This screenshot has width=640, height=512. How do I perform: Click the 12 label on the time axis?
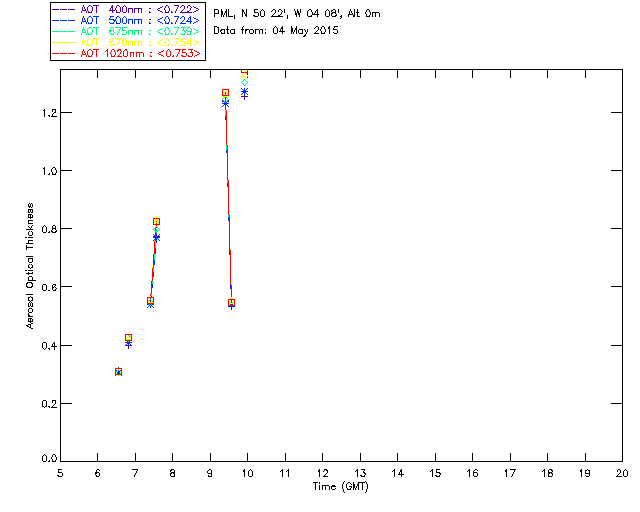(x=322, y=473)
